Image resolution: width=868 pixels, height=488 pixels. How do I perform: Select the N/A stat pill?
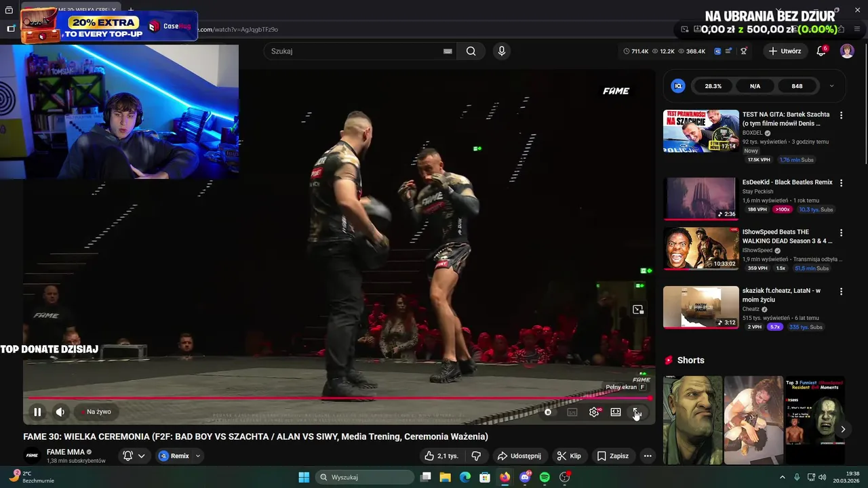(755, 86)
